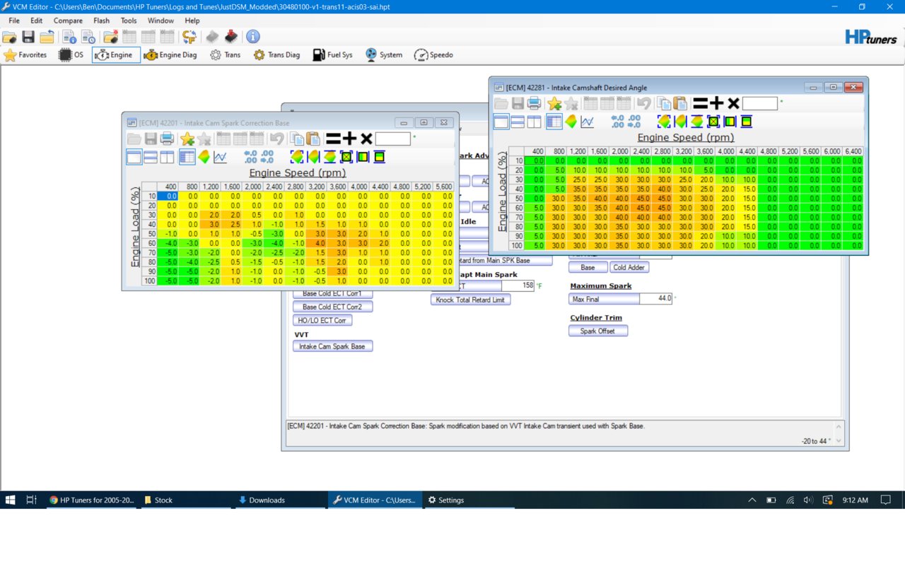Open file history clock icon in main toolbar
The width and height of the screenshot is (905, 588).
coord(88,37)
